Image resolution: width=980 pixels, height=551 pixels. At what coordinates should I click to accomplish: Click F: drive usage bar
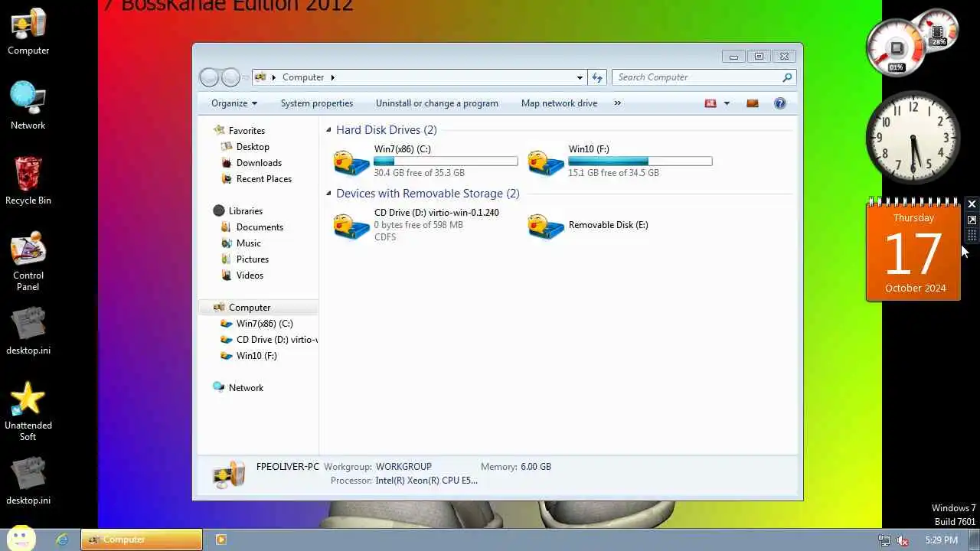(x=640, y=161)
